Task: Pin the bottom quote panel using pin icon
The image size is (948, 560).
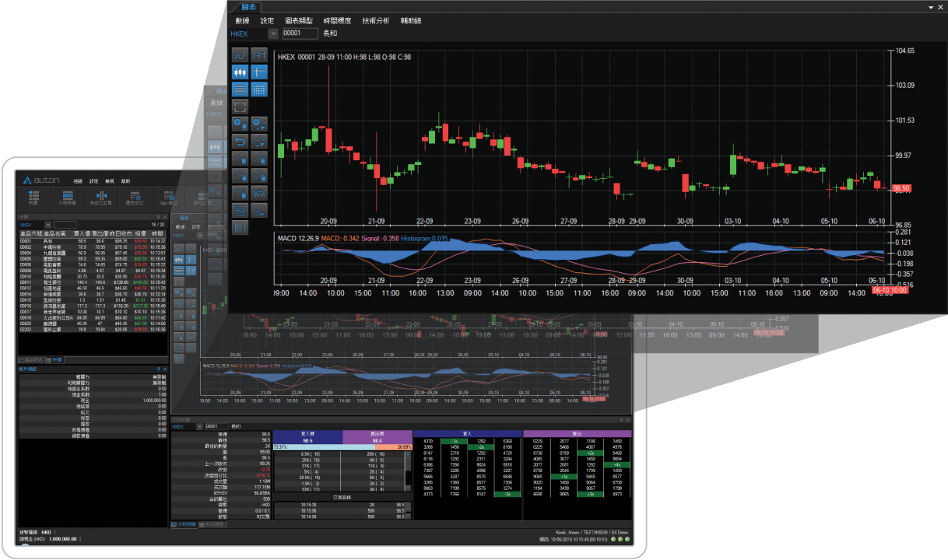Action: (x=621, y=419)
